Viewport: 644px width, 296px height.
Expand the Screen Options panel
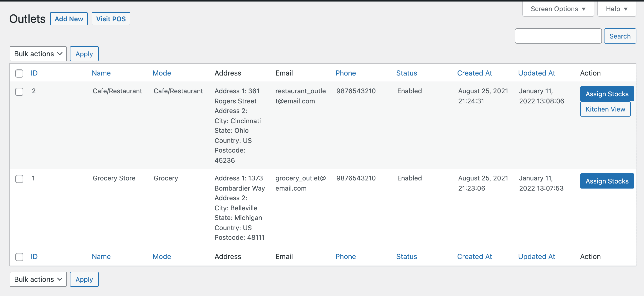(x=558, y=9)
